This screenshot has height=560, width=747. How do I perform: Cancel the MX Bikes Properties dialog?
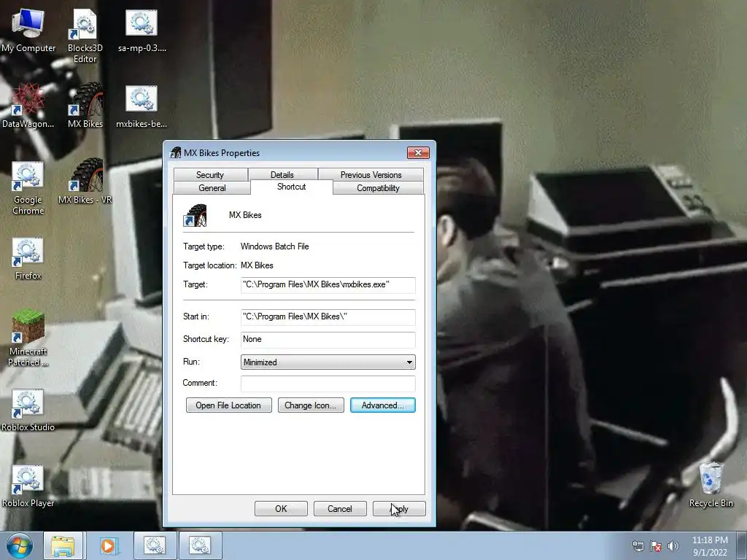340,508
